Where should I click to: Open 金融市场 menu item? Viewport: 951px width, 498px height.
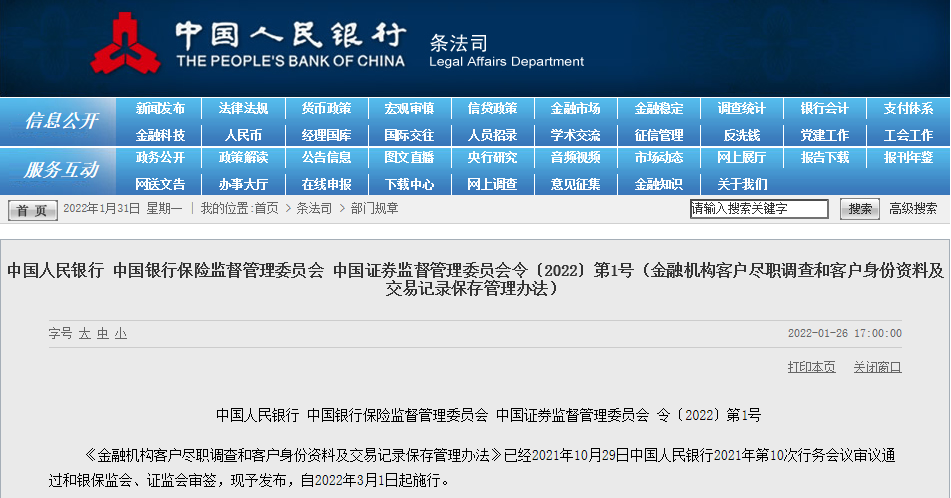click(576, 109)
